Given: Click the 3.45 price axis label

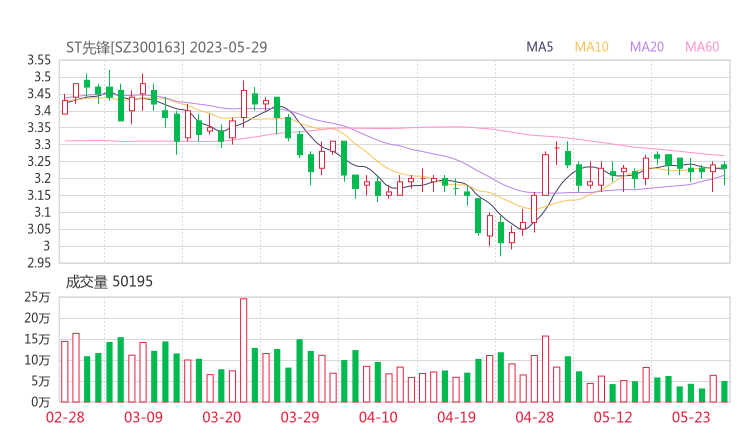Looking at the screenshot, I should tap(39, 94).
